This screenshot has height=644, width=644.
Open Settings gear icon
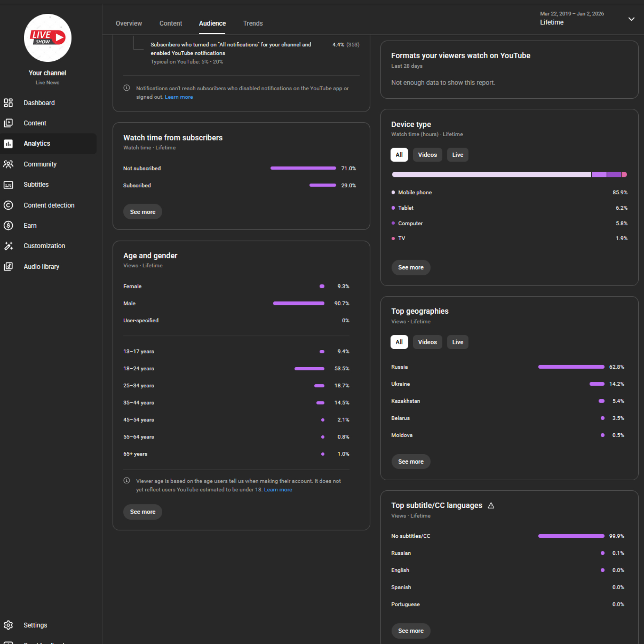tap(8, 625)
